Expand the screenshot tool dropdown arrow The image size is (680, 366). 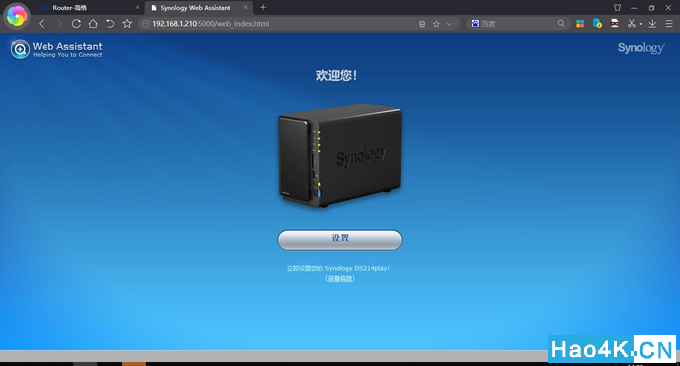point(641,24)
